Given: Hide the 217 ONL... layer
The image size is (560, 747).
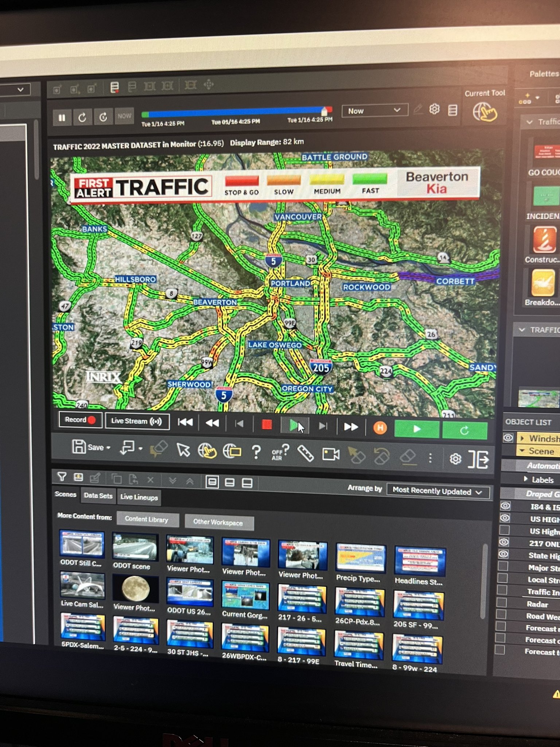Looking at the screenshot, I should click(504, 542).
